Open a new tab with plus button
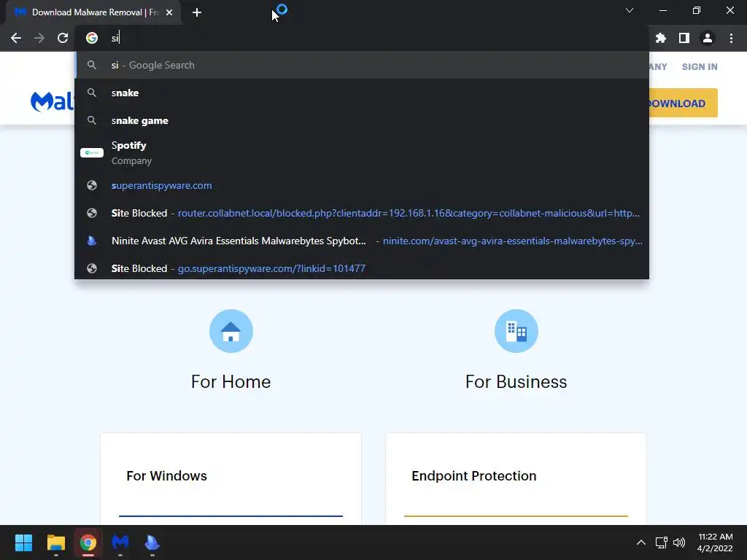Image resolution: width=747 pixels, height=560 pixels. [x=197, y=12]
